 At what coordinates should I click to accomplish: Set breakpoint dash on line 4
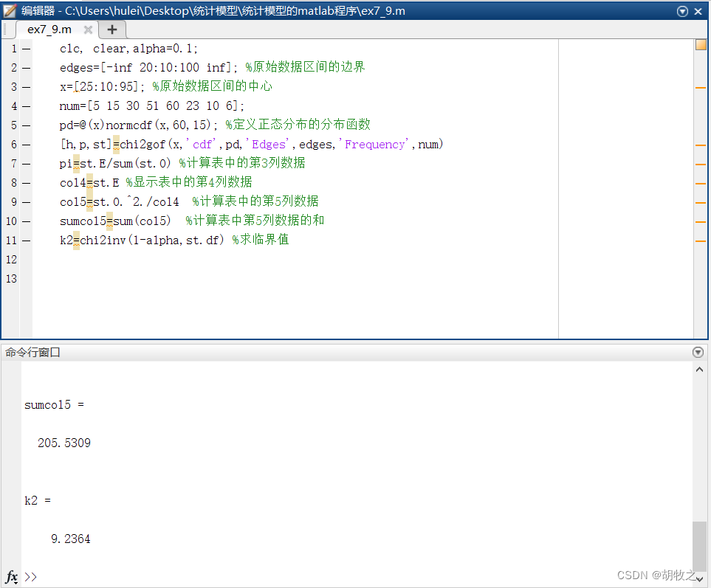tap(27, 106)
